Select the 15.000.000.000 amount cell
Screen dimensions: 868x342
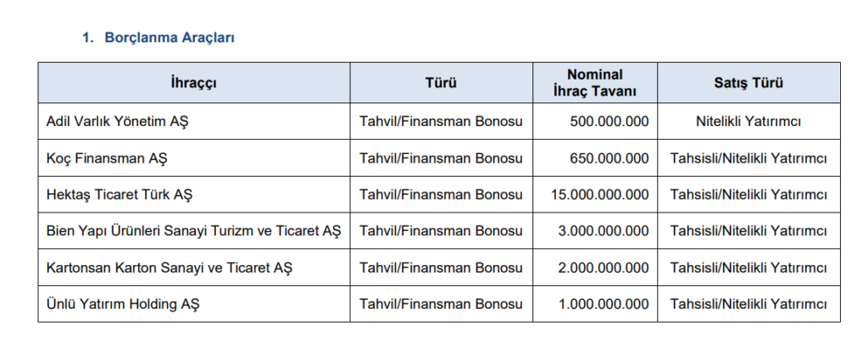[x=595, y=195]
